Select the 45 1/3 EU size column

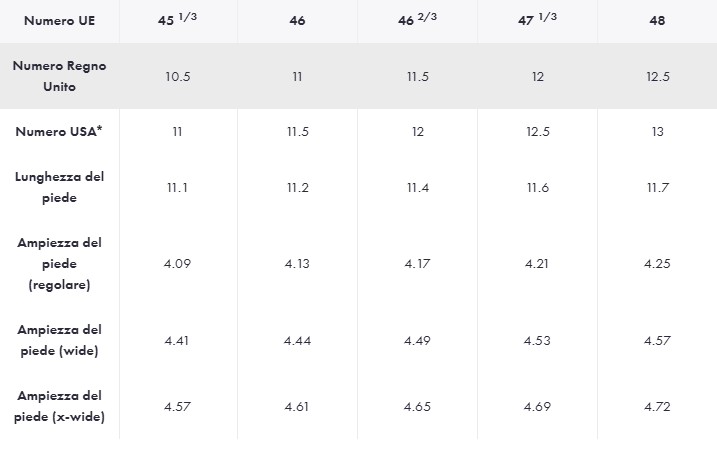(178, 20)
